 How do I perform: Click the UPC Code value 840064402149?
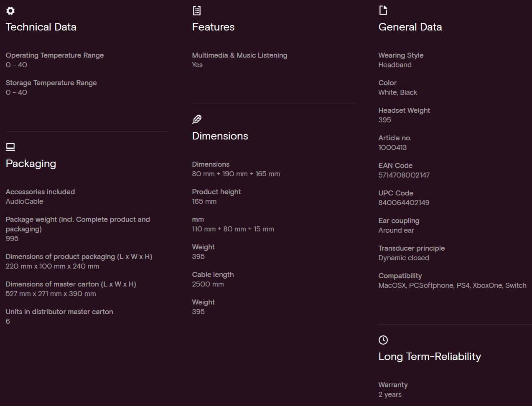tap(404, 203)
